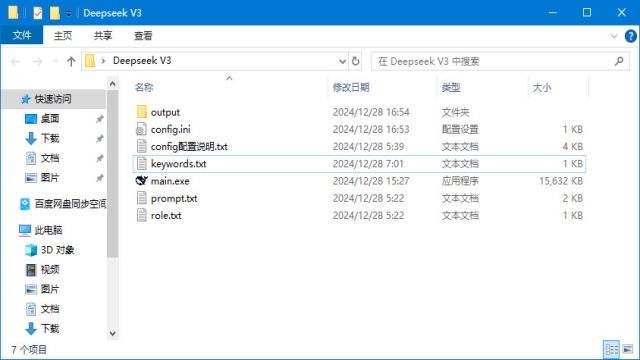640x360 pixels.
Task: Select the config.ini file name
Action: (x=171, y=129)
